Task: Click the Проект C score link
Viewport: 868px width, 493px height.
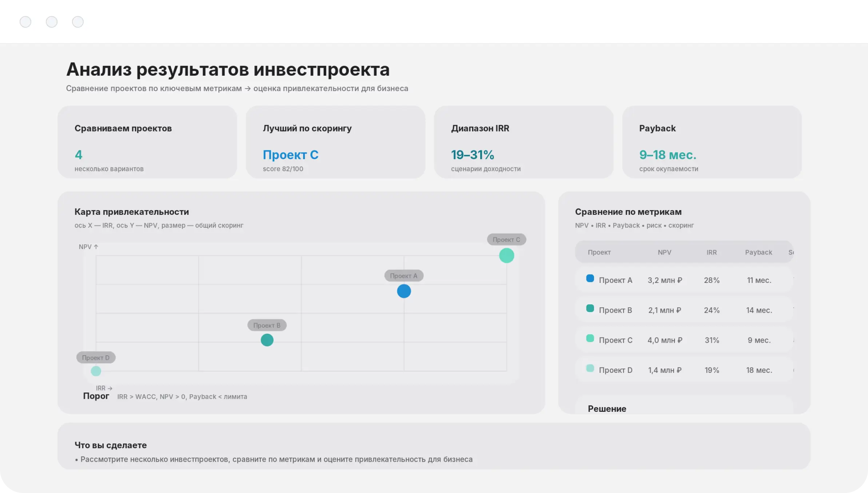Action: point(291,155)
